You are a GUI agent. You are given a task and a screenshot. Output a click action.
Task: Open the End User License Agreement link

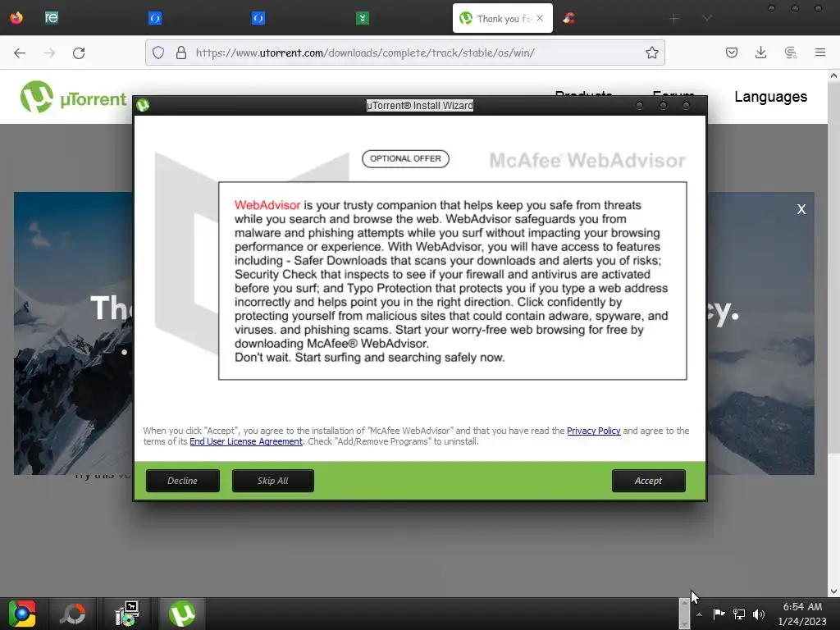(246, 441)
